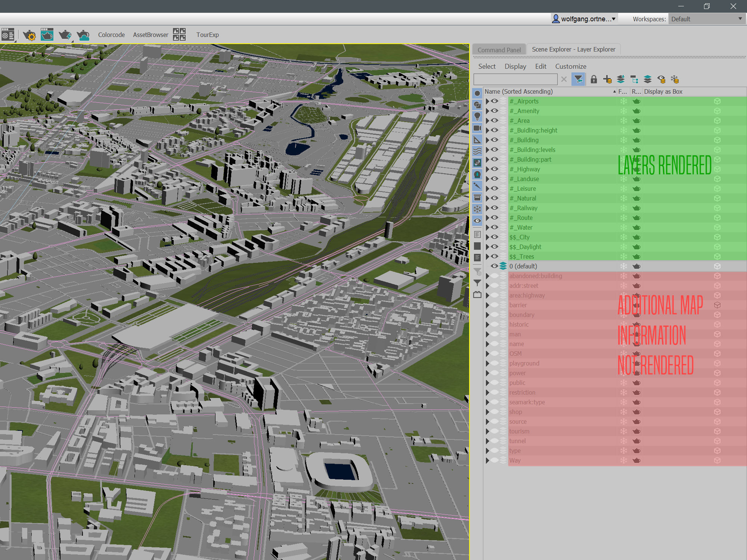
Task: Open the wolfgang.ortne user account dropdown
Action: pos(584,19)
